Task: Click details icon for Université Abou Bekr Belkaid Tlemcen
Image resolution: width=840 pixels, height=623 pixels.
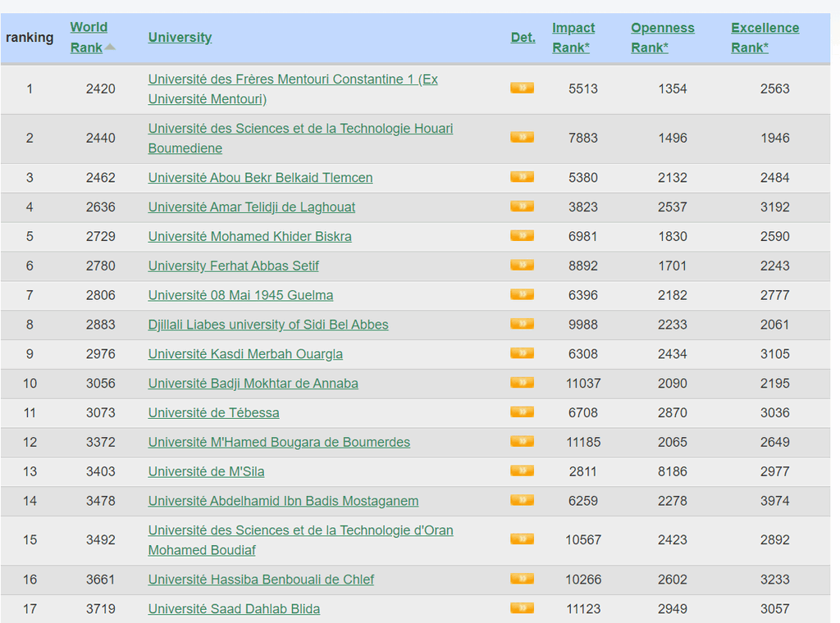Action: (x=522, y=176)
